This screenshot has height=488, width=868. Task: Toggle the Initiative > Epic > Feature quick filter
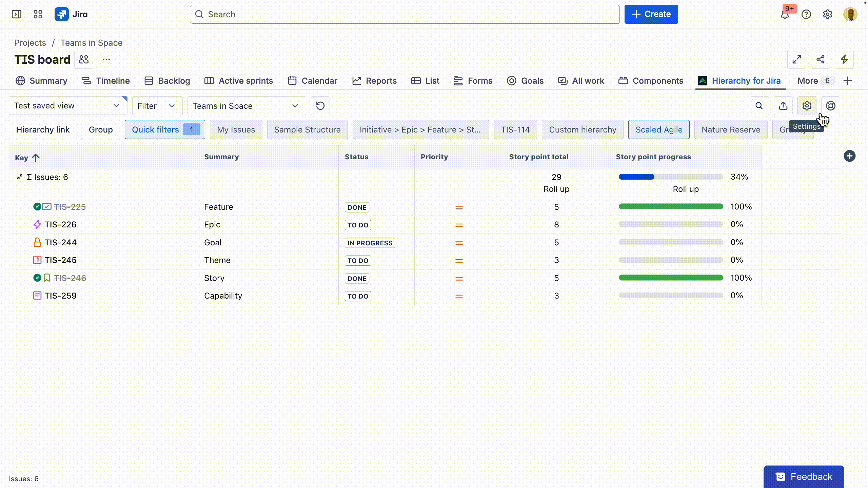point(421,129)
